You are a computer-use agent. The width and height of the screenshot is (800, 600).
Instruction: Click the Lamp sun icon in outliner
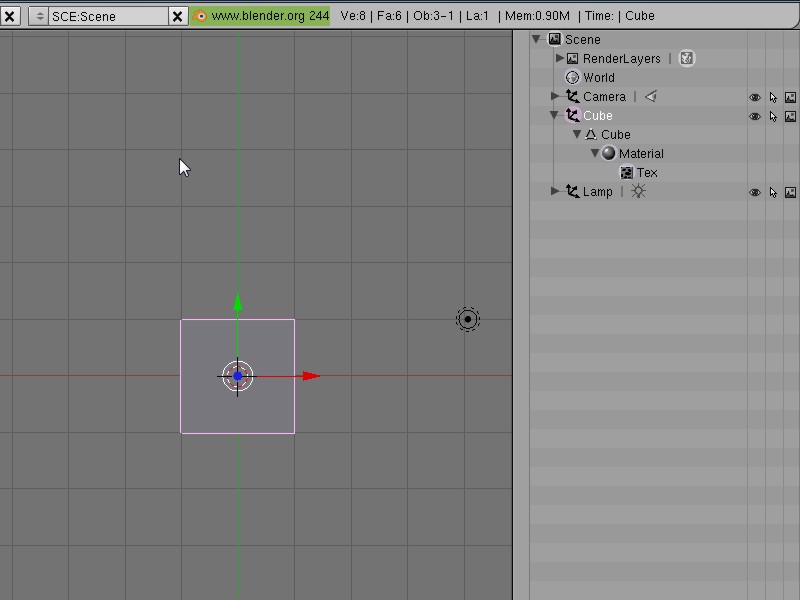tap(638, 191)
